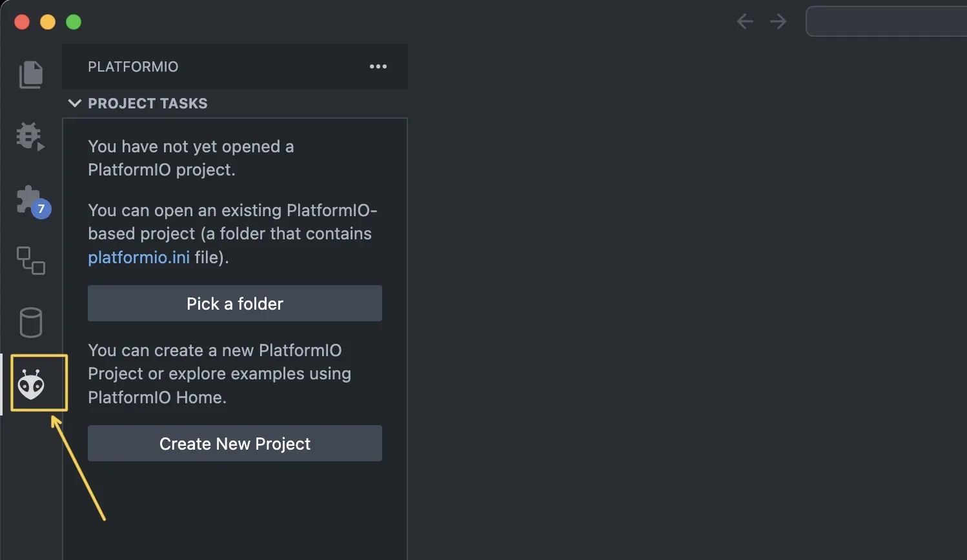Click the PROJECT TASKS section header label
The height and width of the screenshot is (560, 967).
pyautogui.click(x=148, y=103)
